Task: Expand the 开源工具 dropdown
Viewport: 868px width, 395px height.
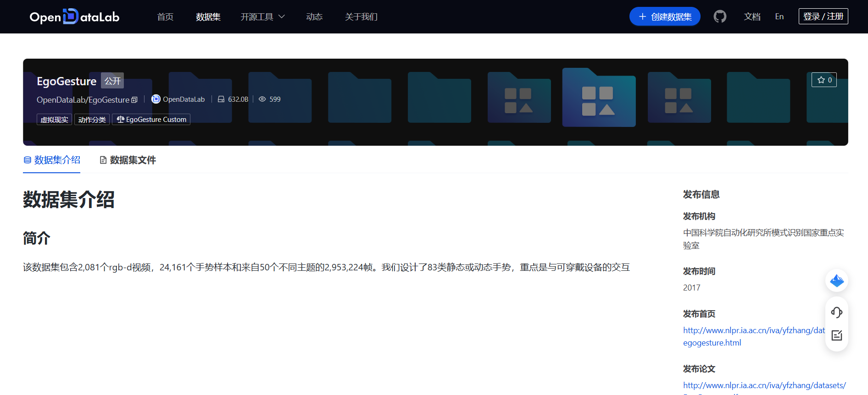Action: coord(262,16)
